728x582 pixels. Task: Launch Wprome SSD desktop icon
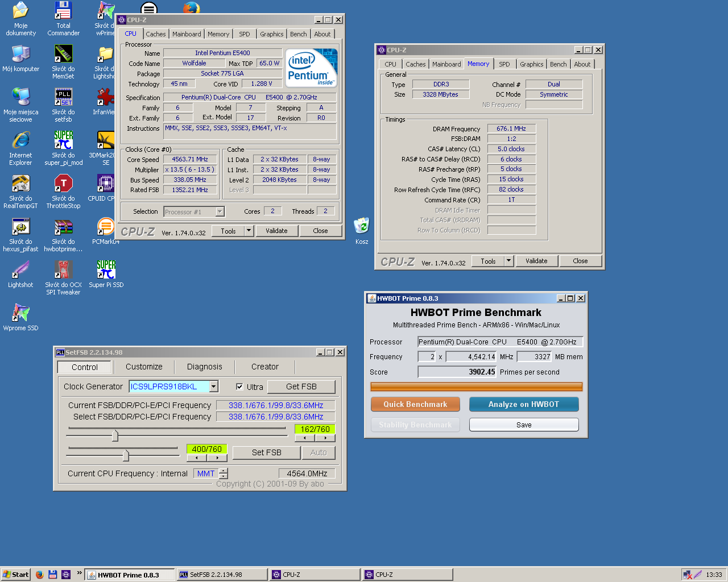[x=20, y=318]
